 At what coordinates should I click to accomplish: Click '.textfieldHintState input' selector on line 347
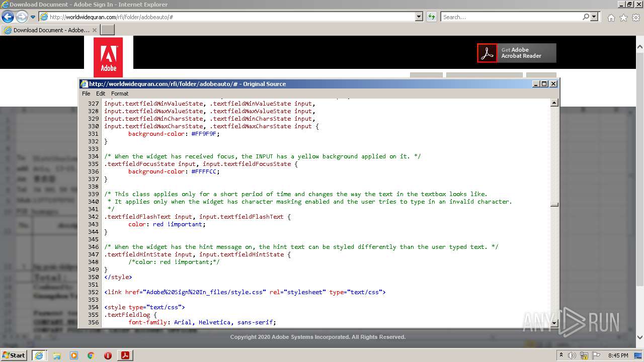[x=148, y=254]
